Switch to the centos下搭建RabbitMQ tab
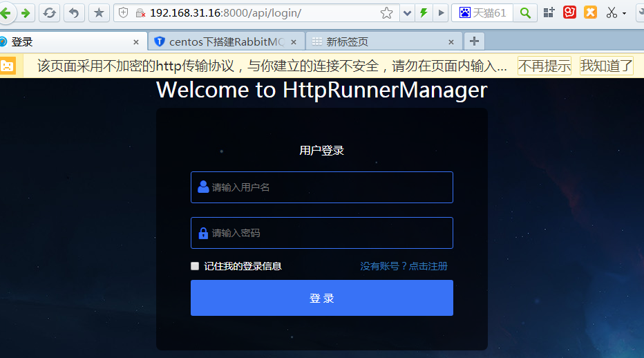 [227, 42]
